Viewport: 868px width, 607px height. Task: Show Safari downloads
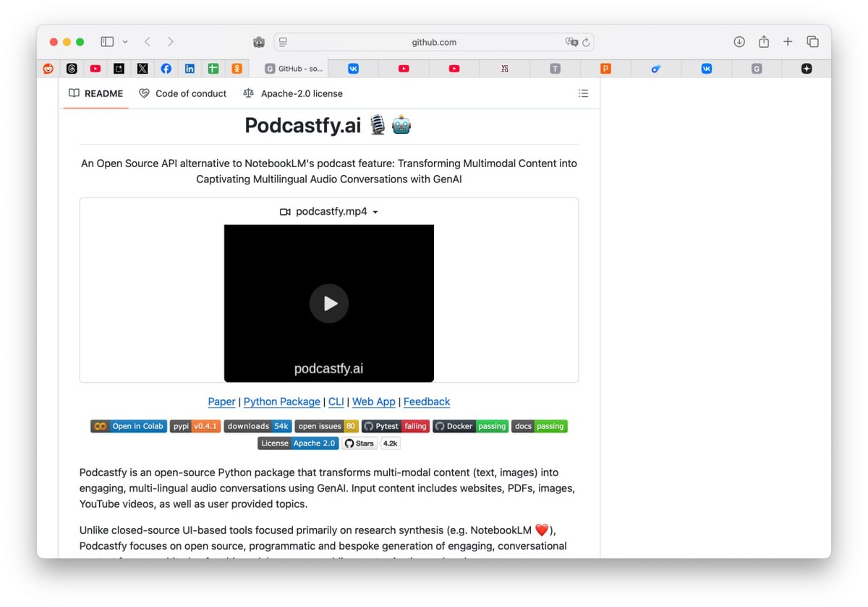pyautogui.click(x=739, y=42)
